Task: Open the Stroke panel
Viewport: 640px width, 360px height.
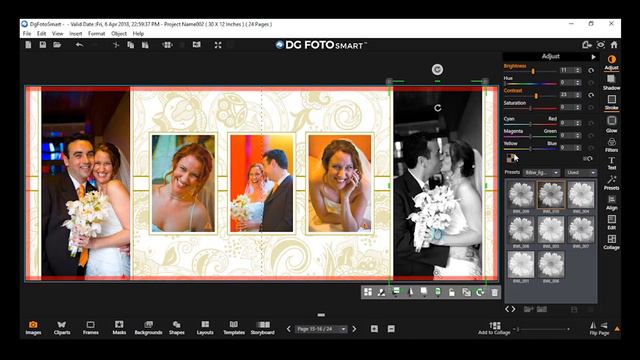Action: click(611, 102)
